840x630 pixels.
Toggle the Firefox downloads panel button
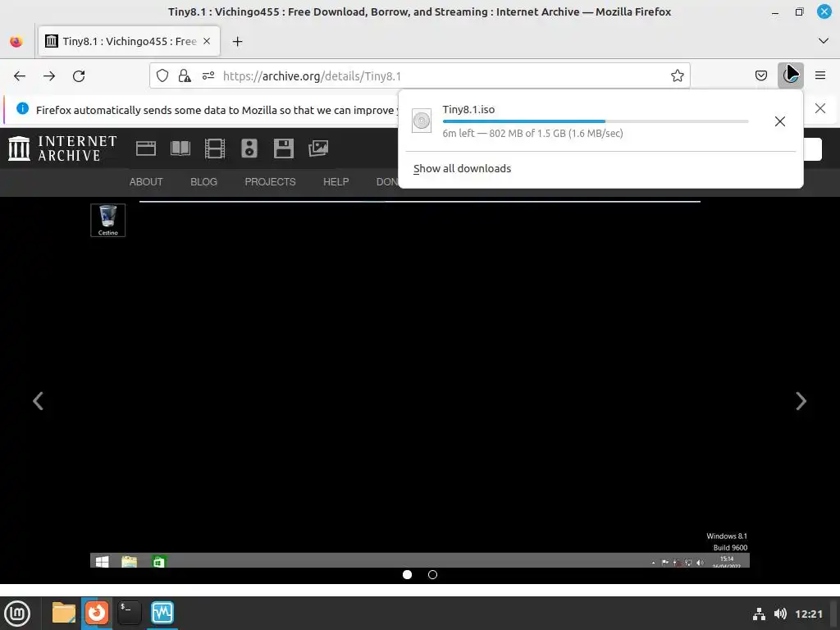coord(790,76)
